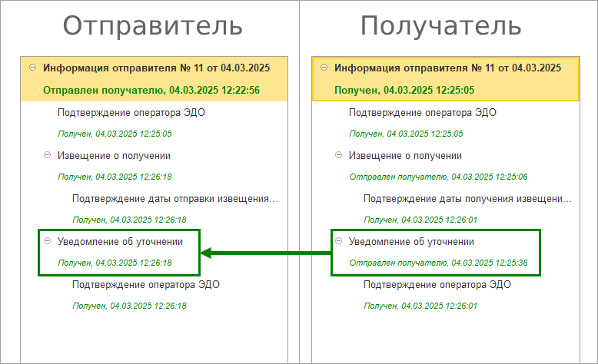Collapse 'Извещение о получении' node in Отправитель panel
598x364 pixels.
pyautogui.click(x=47, y=155)
